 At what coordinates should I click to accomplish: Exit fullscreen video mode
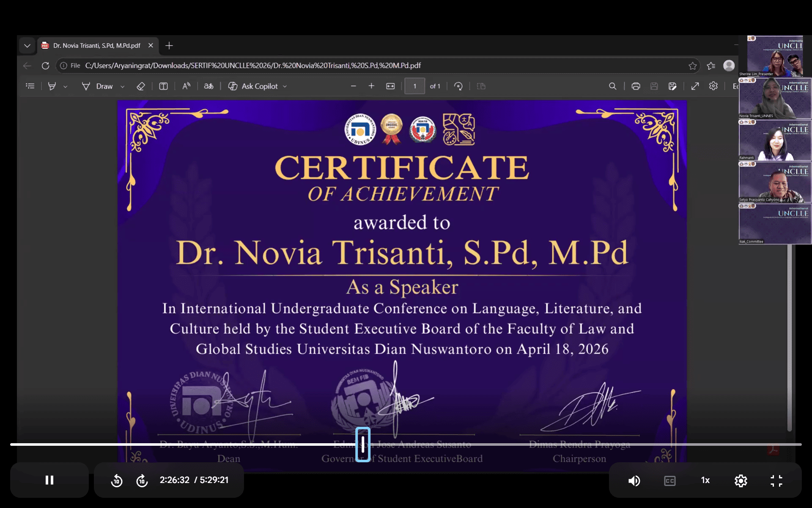coord(776,480)
